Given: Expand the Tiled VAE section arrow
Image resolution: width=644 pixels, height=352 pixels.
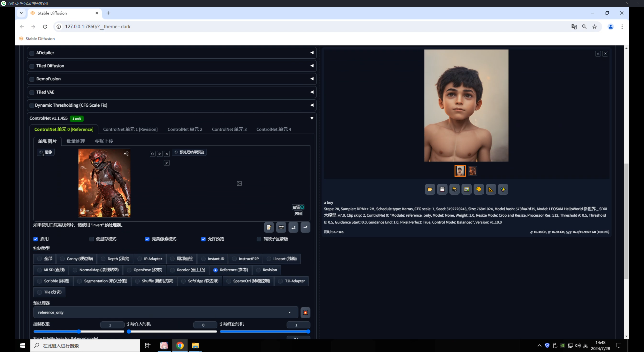Looking at the screenshot, I should (x=312, y=92).
